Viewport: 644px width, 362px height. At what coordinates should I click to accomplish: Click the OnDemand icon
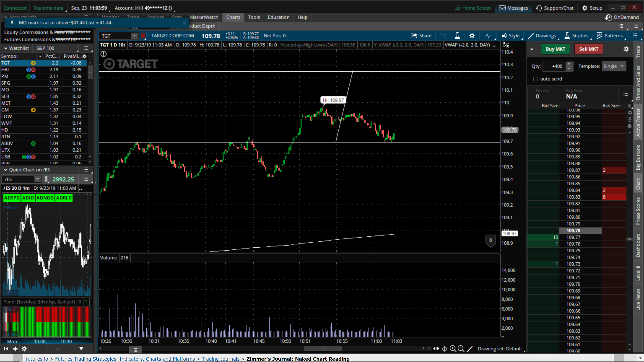click(608, 17)
